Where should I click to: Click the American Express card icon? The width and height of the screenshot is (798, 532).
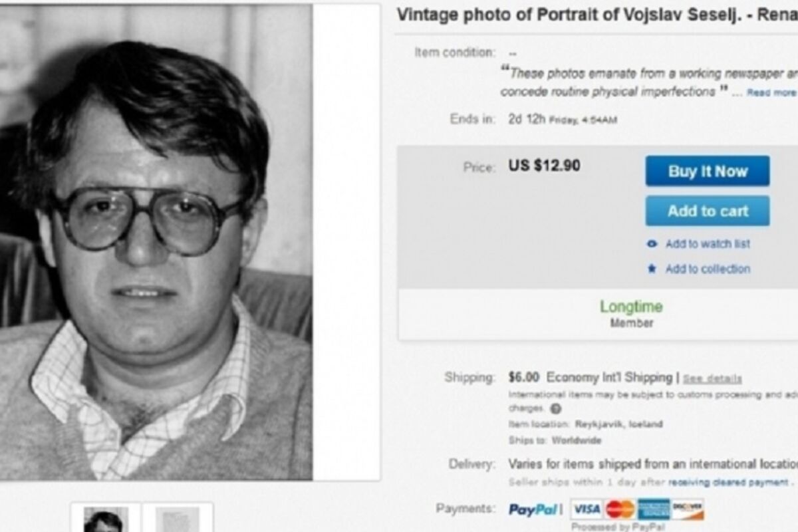654,509
